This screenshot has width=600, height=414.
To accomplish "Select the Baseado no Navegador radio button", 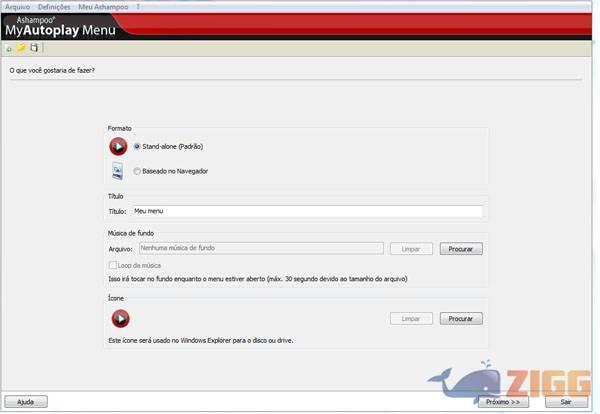I will click(x=137, y=171).
